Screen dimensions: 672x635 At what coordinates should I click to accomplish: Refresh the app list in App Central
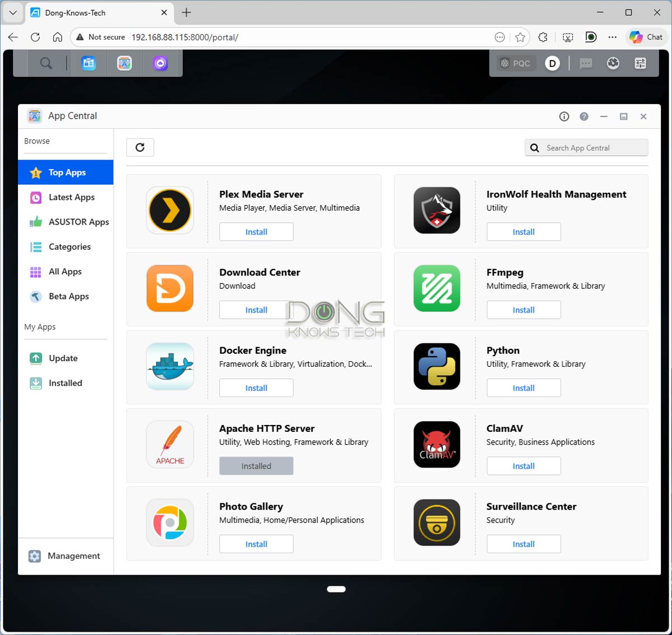pyautogui.click(x=140, y=147)
